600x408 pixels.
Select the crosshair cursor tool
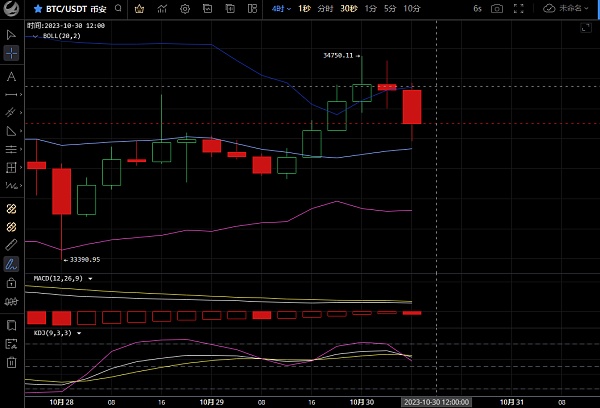(11, 53)
